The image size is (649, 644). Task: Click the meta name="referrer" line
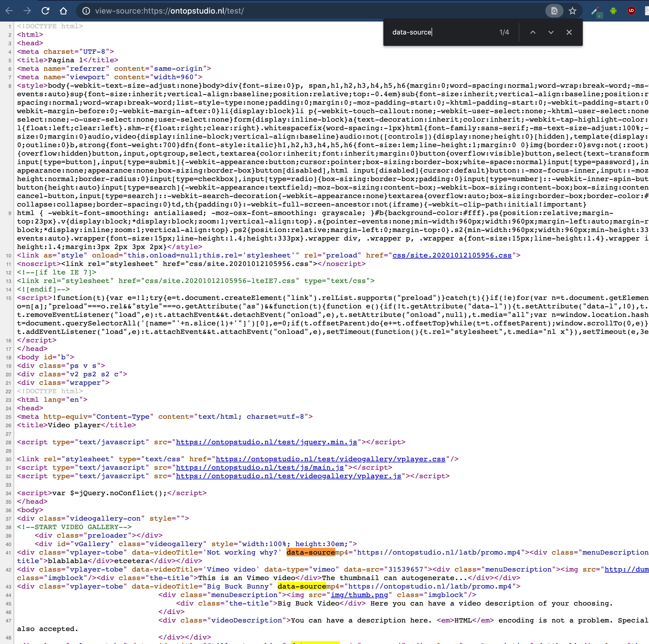point(114,68)
